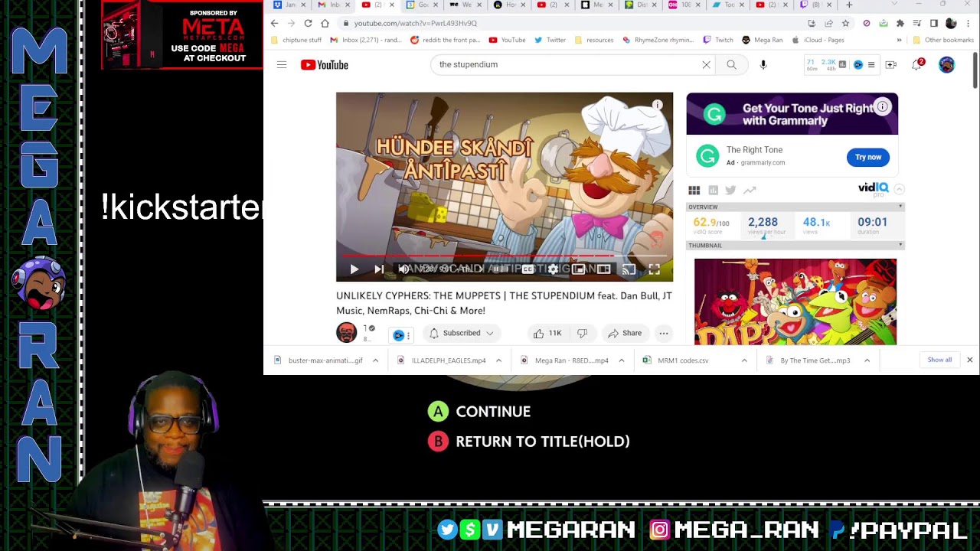Bookmark this page with the star icon

tap(845, 23)
